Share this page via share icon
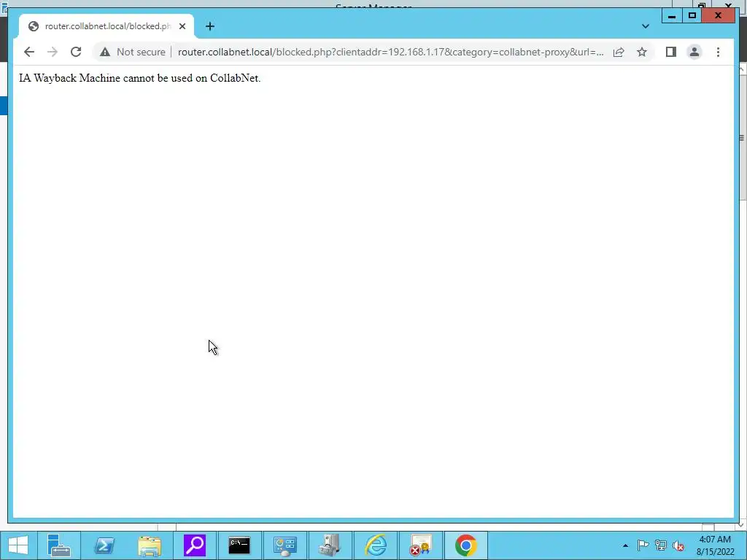 pos(619,52)
